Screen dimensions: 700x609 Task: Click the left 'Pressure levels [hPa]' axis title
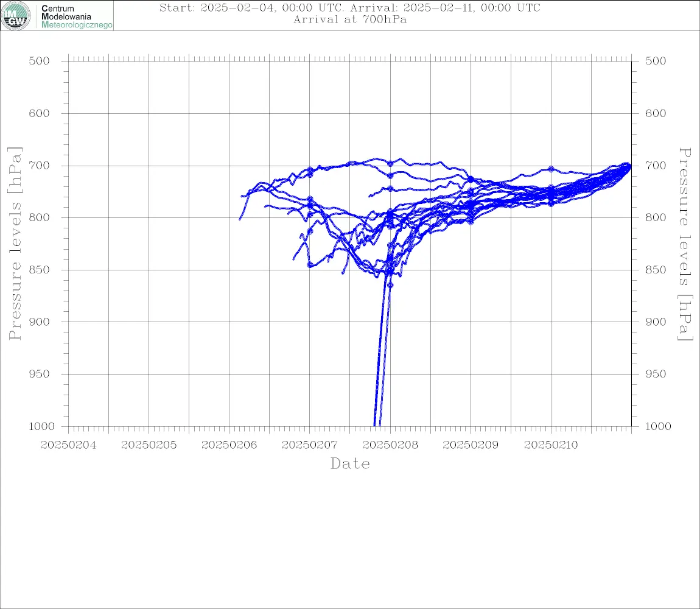click(x=15, y=244)
